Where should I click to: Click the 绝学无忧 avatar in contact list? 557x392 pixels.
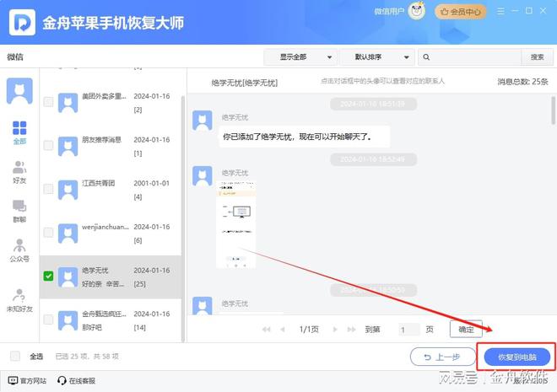tap(68, 277)
